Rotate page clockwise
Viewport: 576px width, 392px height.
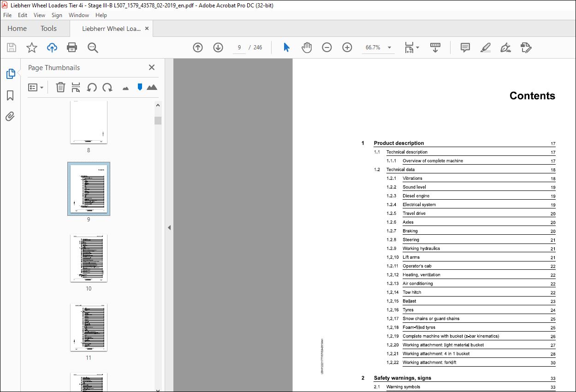click(x=107, y=87)
